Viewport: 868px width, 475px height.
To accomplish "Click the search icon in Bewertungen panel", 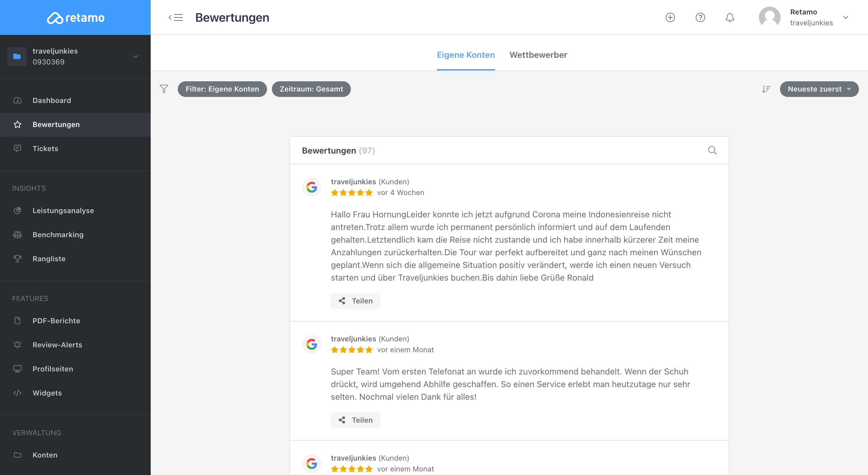I will pyautogui.click(x=712, y=151).
